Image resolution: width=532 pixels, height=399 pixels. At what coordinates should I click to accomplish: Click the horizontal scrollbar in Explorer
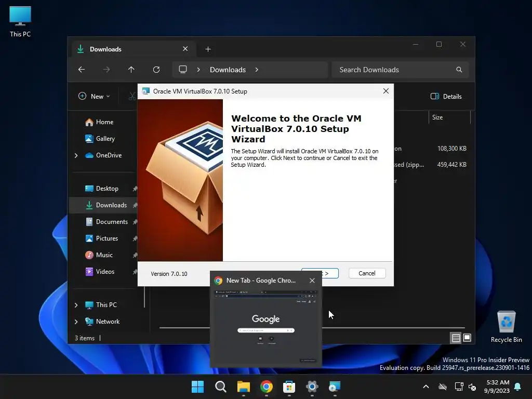[x=393, y=328]
